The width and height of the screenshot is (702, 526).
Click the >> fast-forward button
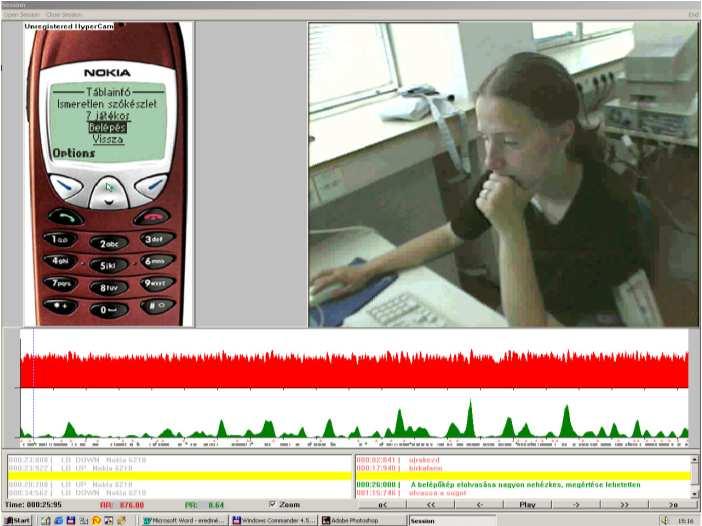624,505
